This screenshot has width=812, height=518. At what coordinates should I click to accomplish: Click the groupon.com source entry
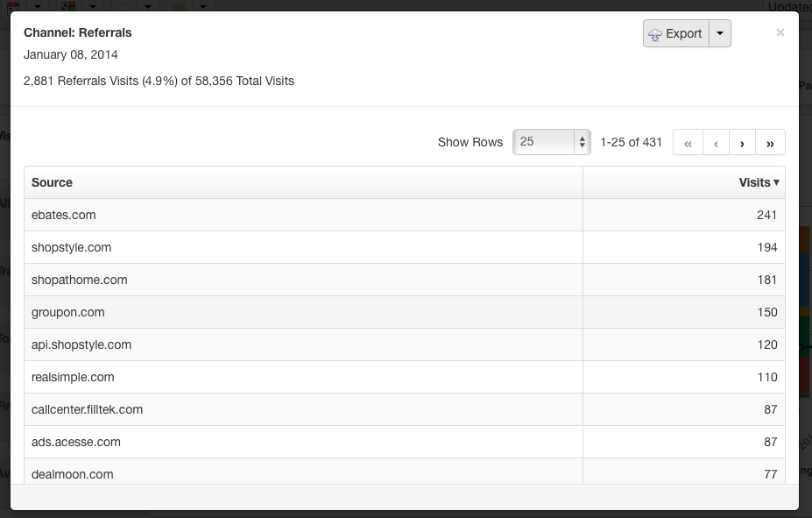pos(67,312)
